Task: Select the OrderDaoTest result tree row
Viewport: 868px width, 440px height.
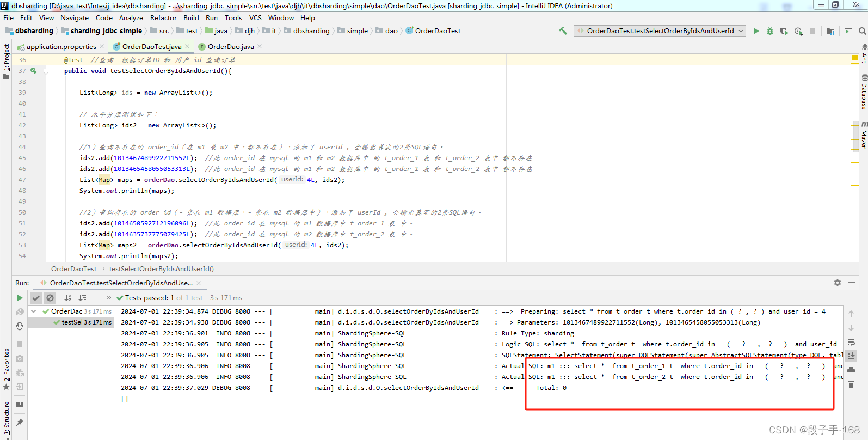Action: [x=71, y=311]
